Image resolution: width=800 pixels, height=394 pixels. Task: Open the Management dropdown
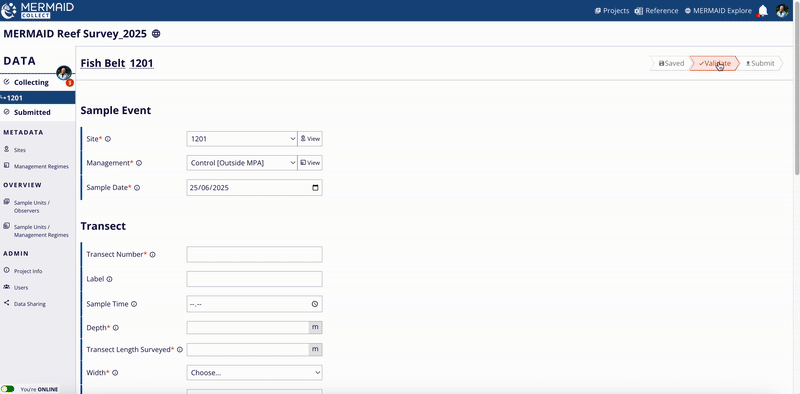pos(242,163)
